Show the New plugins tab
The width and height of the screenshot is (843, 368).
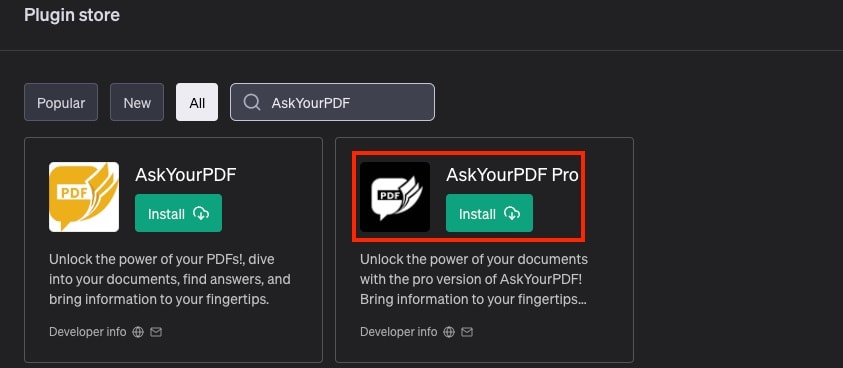137,102
